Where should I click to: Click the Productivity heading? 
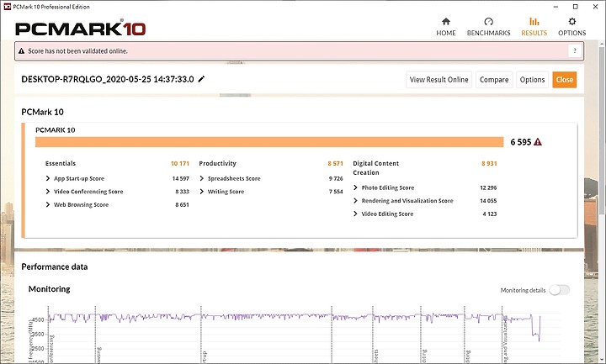(x=218, y=163)
